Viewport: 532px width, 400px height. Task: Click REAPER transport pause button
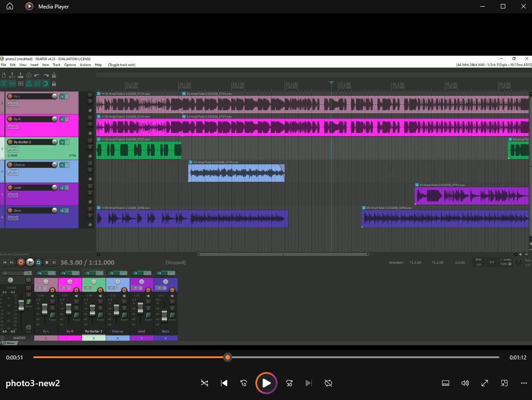[54, 262]
